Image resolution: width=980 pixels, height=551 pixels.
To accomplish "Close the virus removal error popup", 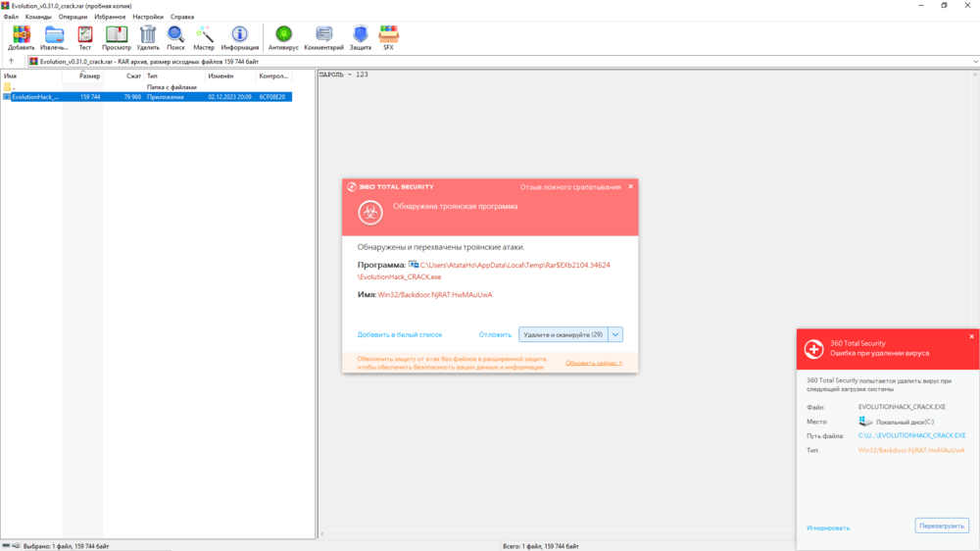I will tap(972, 336).
